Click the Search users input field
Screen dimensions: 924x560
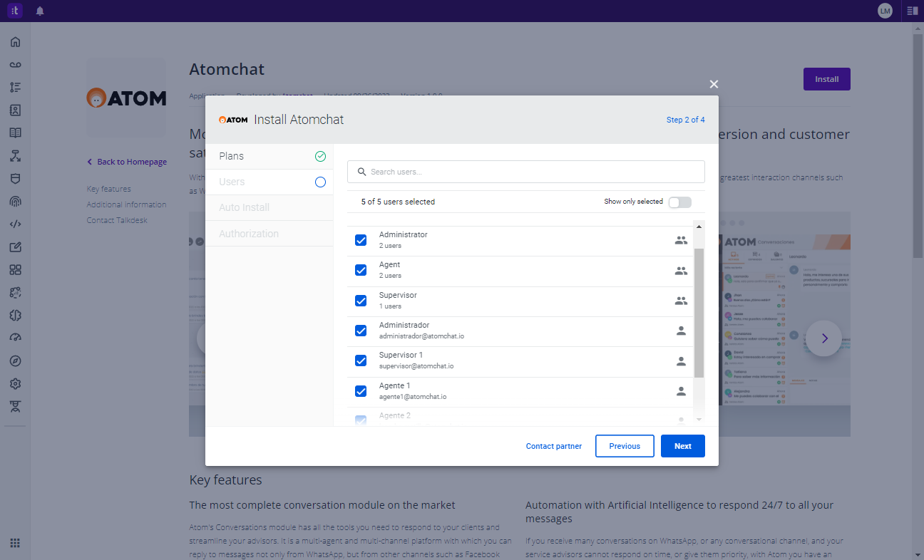coord(525,172)
